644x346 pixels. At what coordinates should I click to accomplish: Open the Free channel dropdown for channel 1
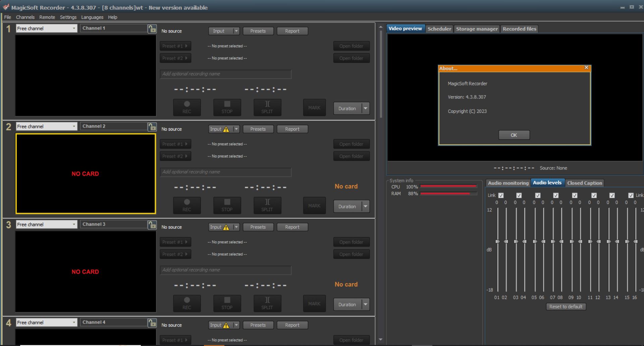point(47,28)
